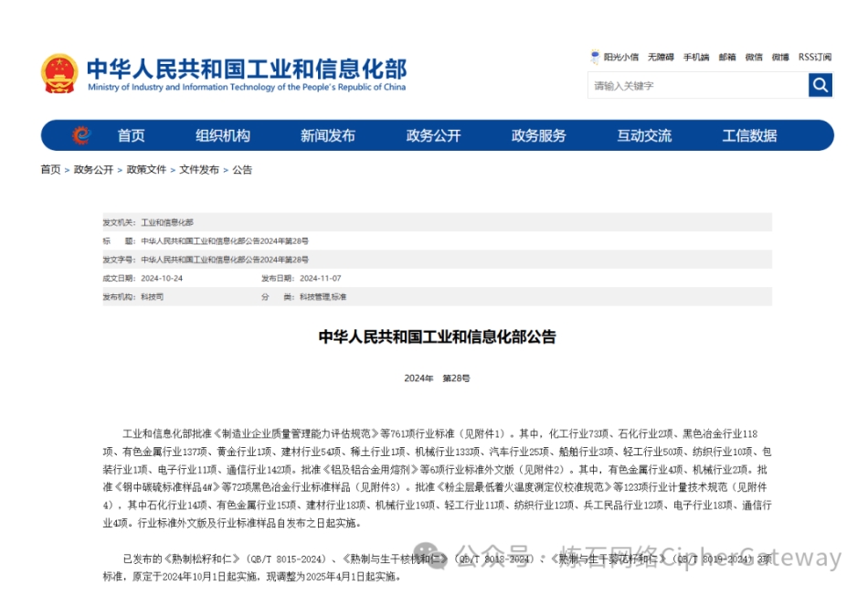This screenshot has height=607, width=868.
Task: Open the 组织机构 menu
Action: click(x=222, y=135)
